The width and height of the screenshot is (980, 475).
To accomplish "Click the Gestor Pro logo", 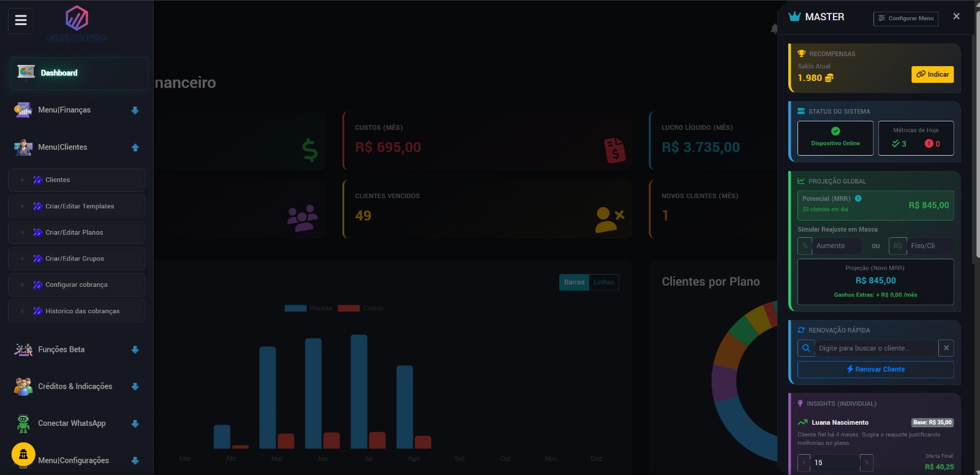I will (x=77, y=23).
